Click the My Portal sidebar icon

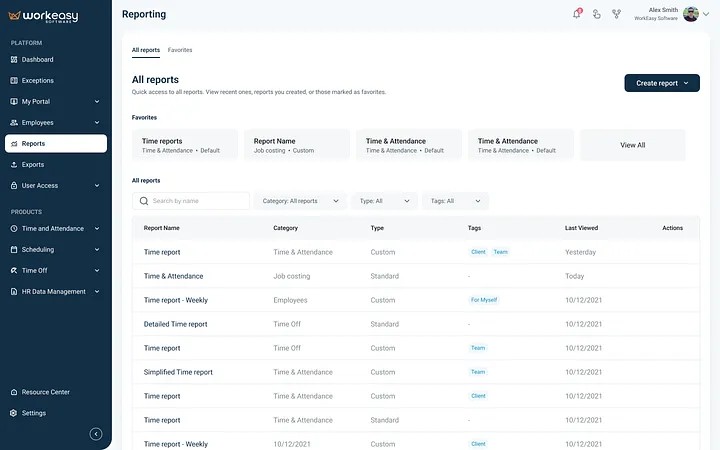click(14, 101)
